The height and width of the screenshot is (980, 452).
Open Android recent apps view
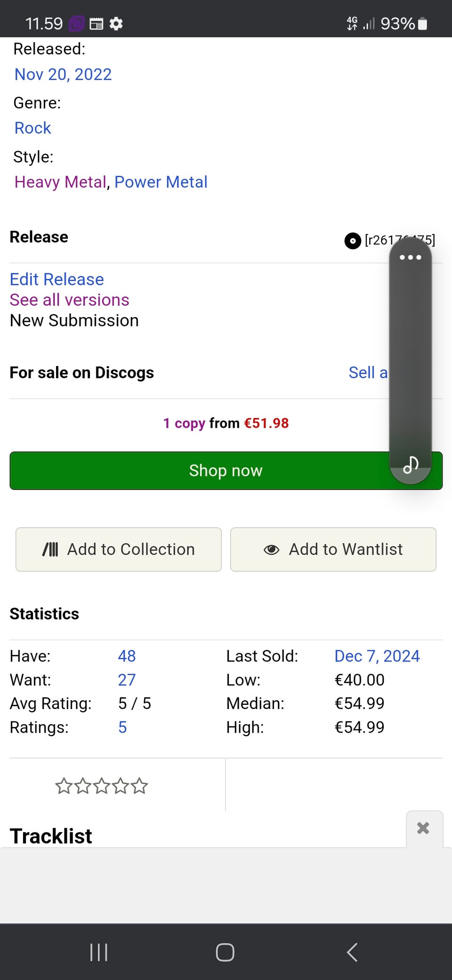99,952
